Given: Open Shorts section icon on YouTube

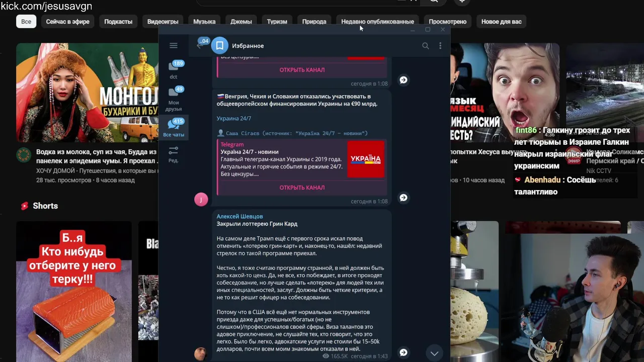Looking at the screenshot, I should [25, 206].
